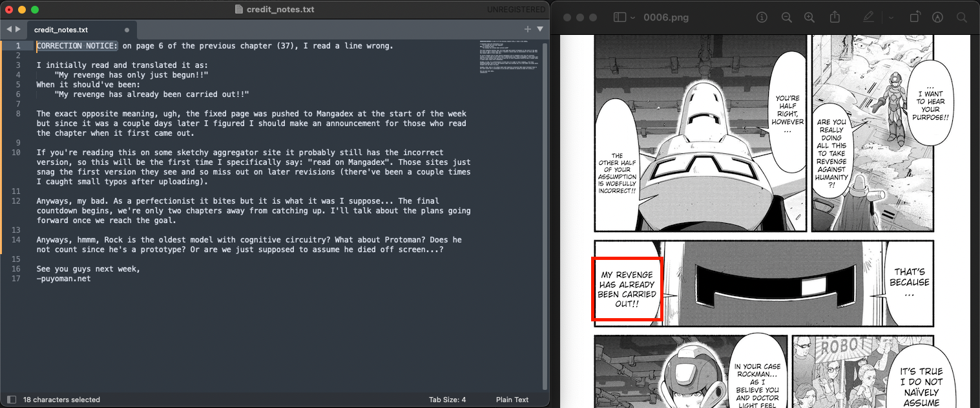Click the '–puyoman.net' signature text
The height and width of the screenshot is (408, 980).
tap(63, 279)
